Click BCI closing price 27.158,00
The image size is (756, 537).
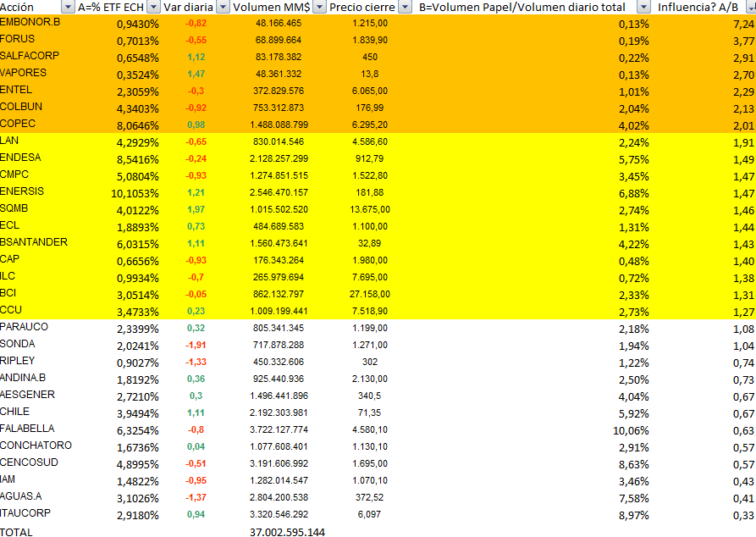click(370, 294)
